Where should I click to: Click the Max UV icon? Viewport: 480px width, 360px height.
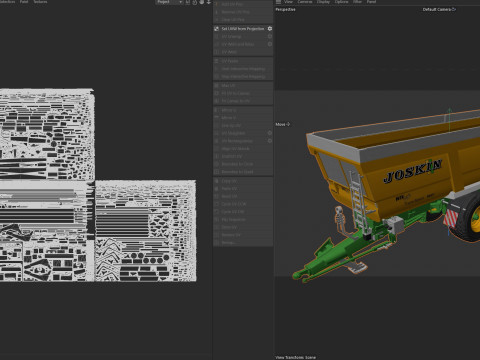tap(216, 86)
